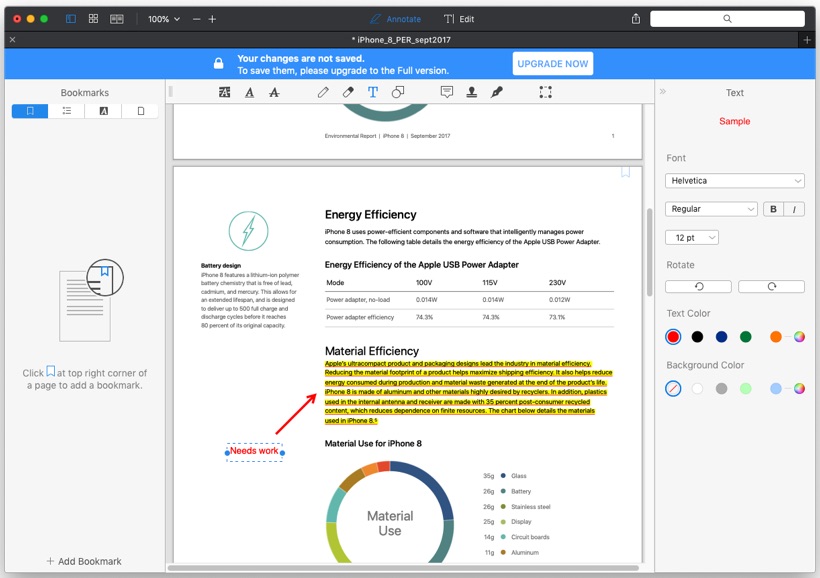
Task: Select the stamp tool
Action: point(472,93)
